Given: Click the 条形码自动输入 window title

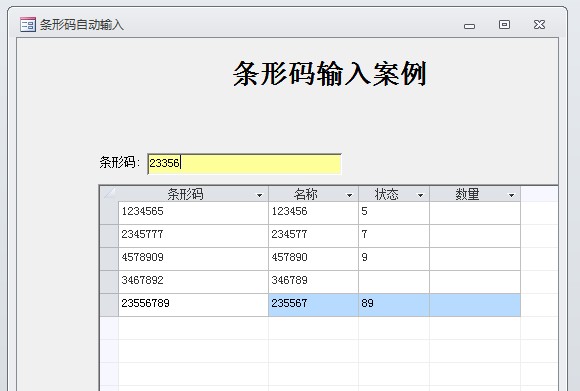Looking at the screenshot, I should pyautogui.click(x=82, y=25).
